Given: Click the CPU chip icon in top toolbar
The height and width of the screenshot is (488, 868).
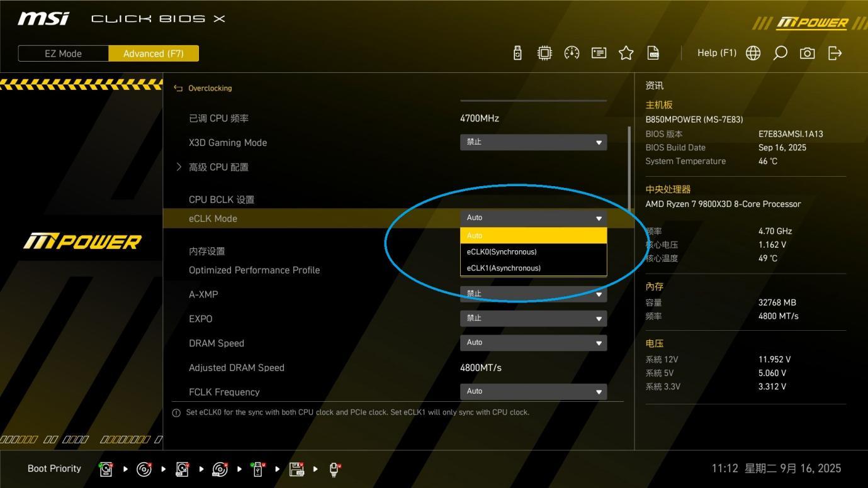Looking at the screenshot, I should (x=544, y=53).
